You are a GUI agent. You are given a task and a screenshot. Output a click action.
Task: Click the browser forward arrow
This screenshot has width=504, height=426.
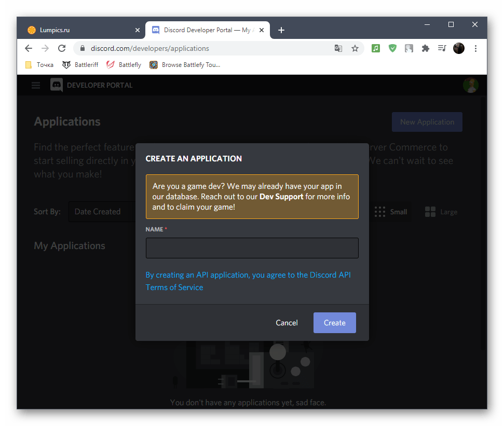tap(45, 48)
